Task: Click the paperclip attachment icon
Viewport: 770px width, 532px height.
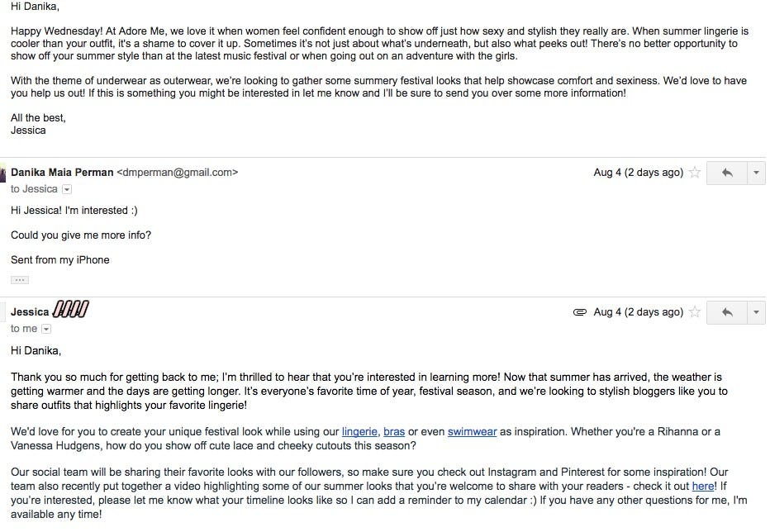Action: 579,312
